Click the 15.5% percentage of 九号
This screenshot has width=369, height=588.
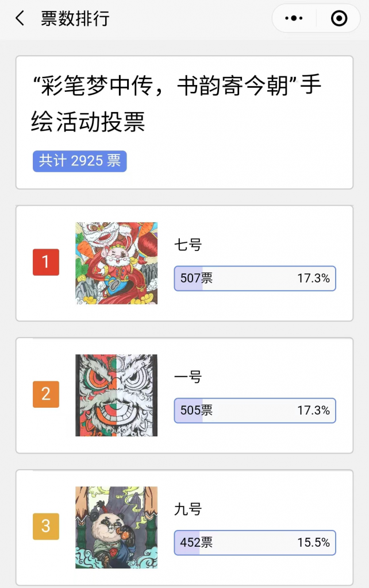tap(313, 543)
